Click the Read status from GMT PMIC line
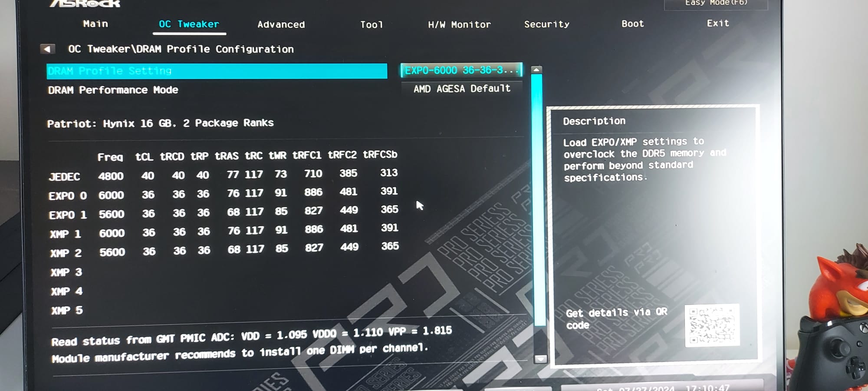Screen dimensions: 868x391 (252, 336)
